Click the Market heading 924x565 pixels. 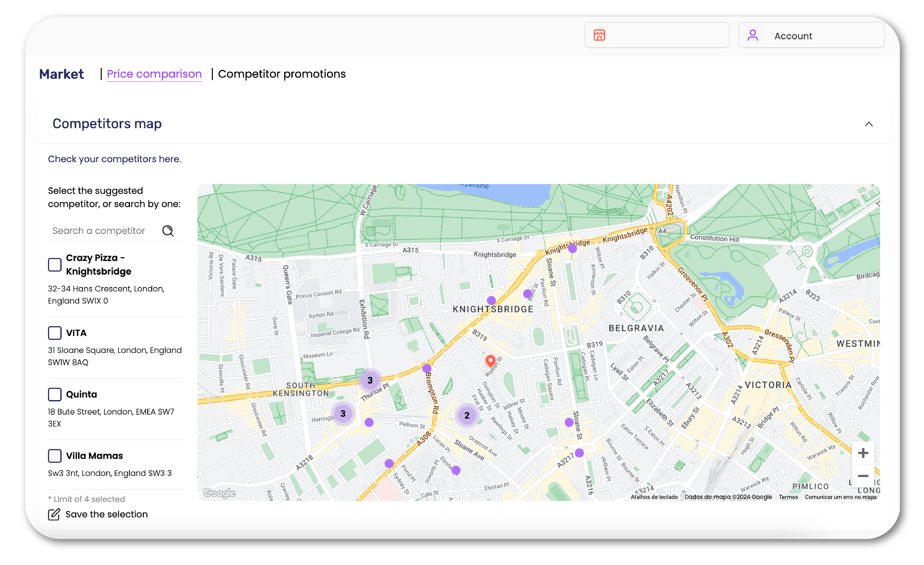click(61, 74)
